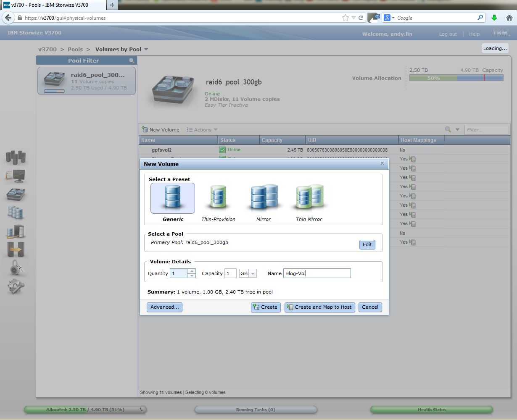This screenshot has height=420, width=517.
Task: Expand the search options arrow
Action: (x=457, y=130)
